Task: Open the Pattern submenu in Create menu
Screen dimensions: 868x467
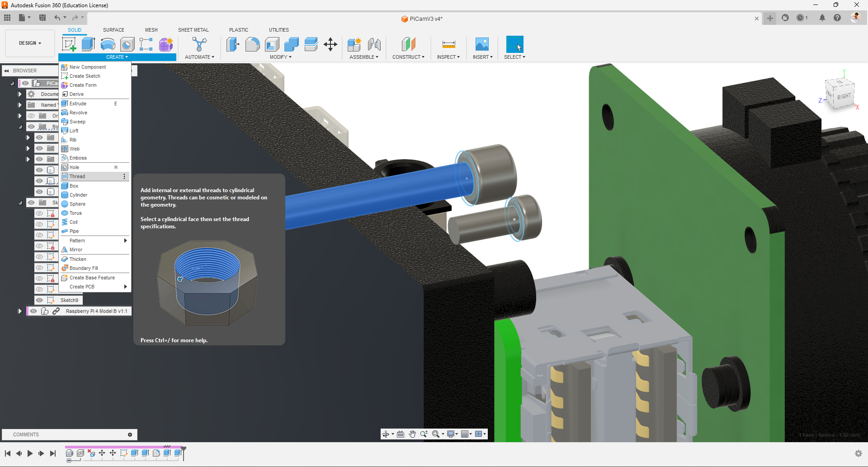Action: (x=95, y=241)
